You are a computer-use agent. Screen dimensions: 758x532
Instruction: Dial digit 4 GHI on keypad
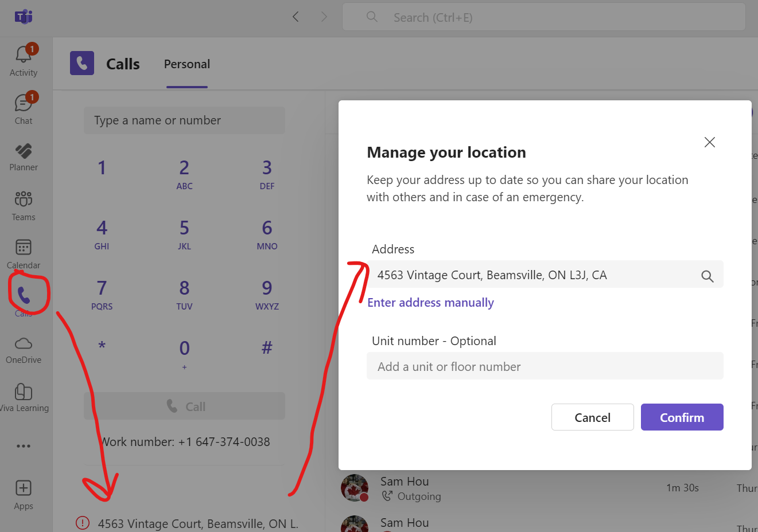pos(102,234)
